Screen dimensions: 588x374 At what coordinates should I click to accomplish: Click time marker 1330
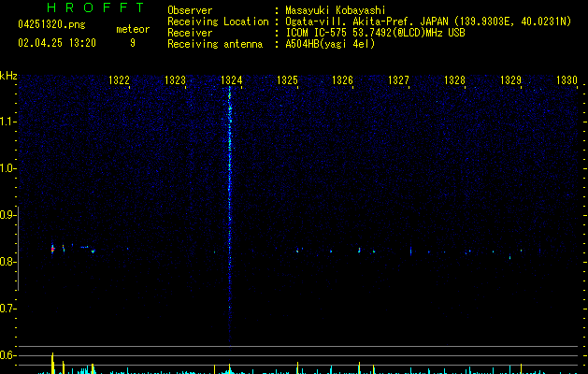pyautogui.click(x=566, y=80)
